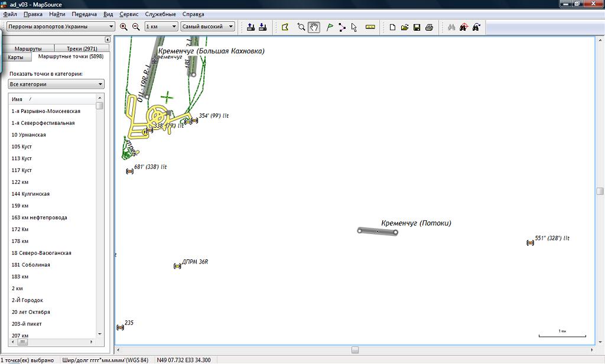605x364 pixels.
Task: Click the zoom out magnifier icon
Action: pos(136,27)
